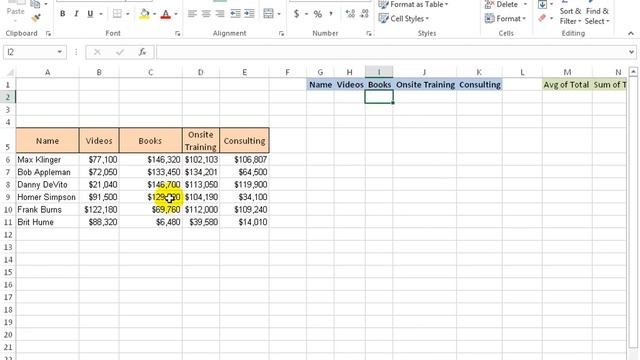The image size is (640, 360).
Task: Click Insert Function fx icon
Action: pos(142,52)
